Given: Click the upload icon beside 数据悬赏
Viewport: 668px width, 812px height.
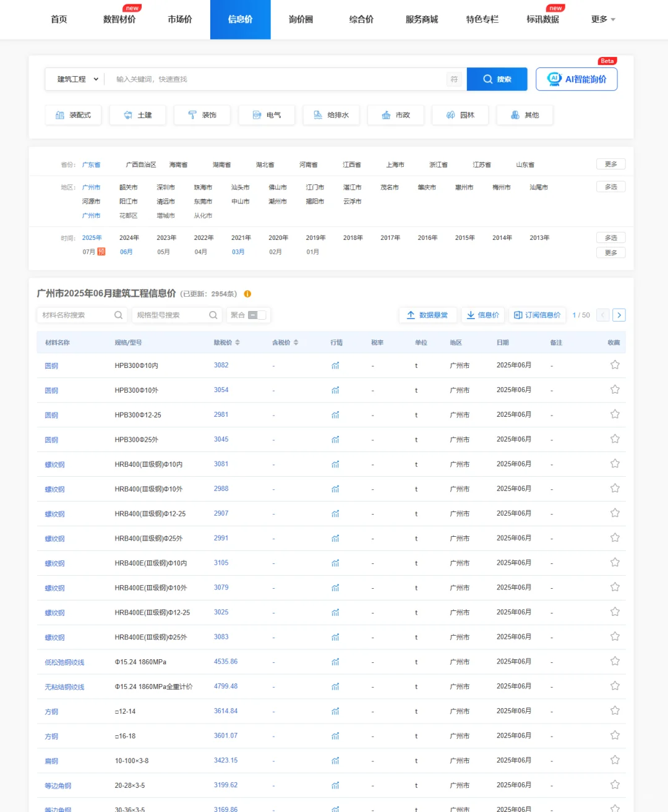Looking at the screenshot, I should [x=410, y=315].
